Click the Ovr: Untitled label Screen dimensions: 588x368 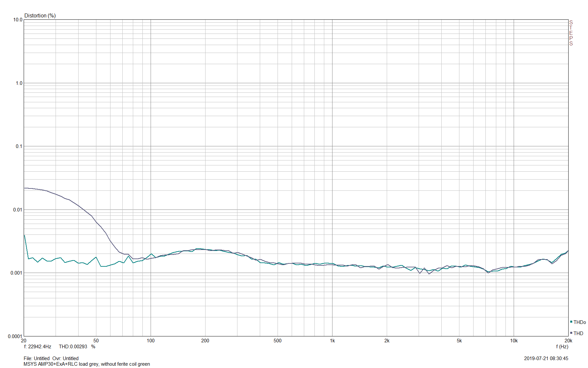point(65,358)
